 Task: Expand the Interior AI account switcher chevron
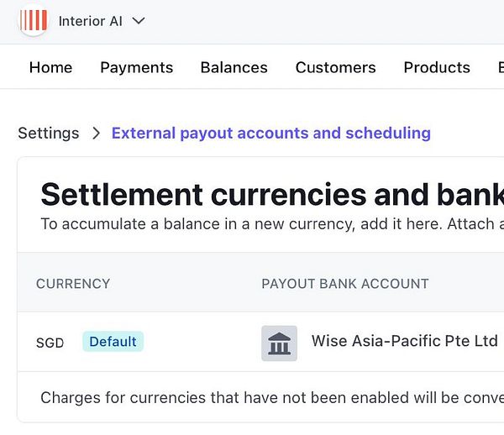point(139,21)
